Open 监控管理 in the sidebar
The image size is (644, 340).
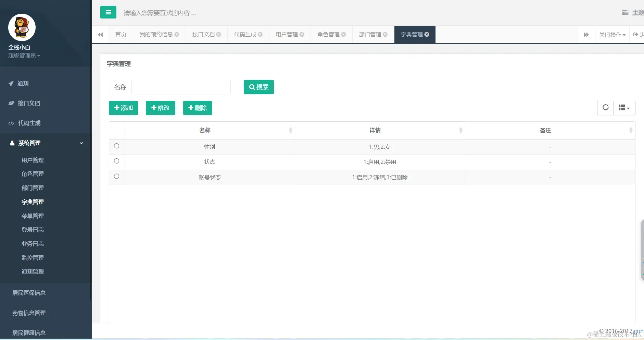(33, 258)
